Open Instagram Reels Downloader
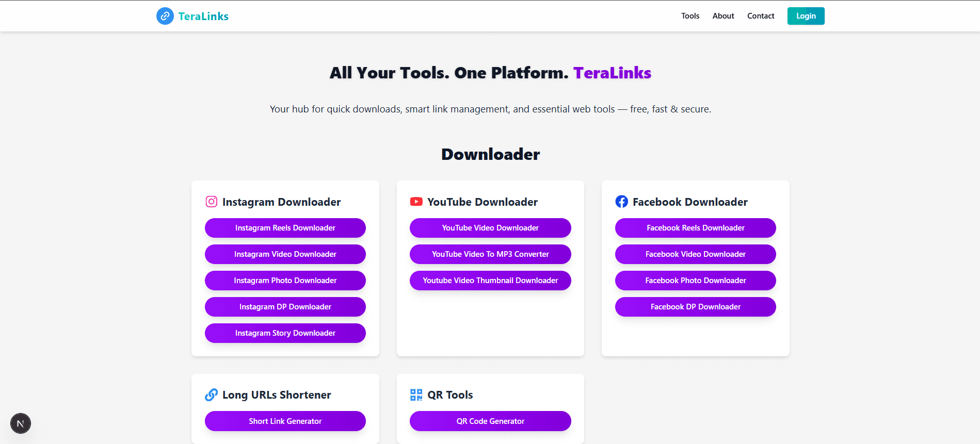980x444 pixels. tap(285, 228)
